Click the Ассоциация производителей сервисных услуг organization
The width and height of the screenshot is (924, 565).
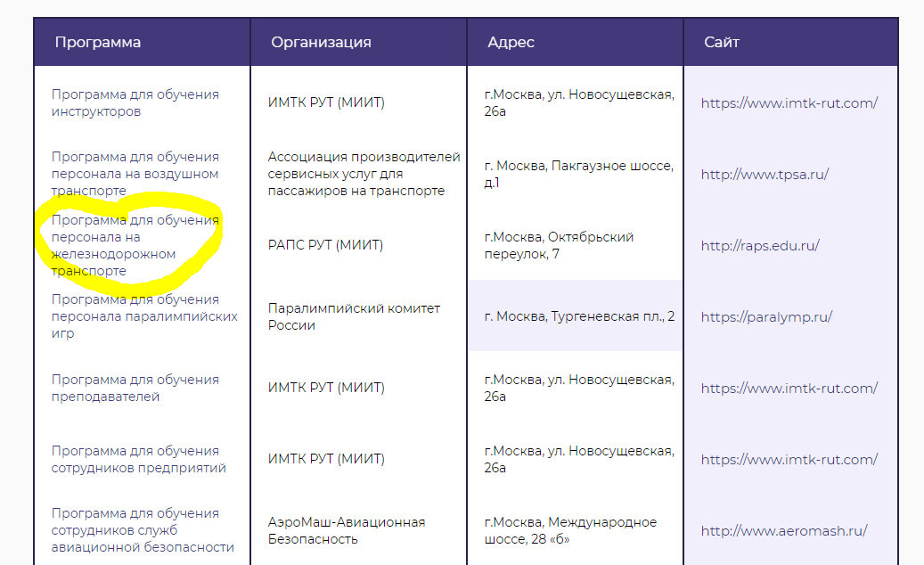[x=364, y=174]
